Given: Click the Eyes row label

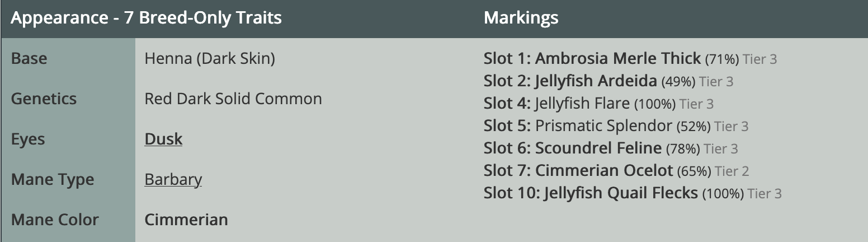Looking at the screenshot, I should (27, 139).
